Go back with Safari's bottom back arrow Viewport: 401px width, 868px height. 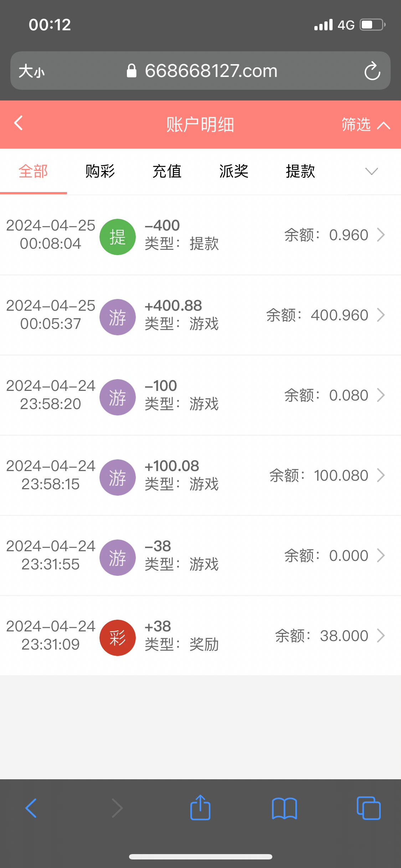click(31, 808)
